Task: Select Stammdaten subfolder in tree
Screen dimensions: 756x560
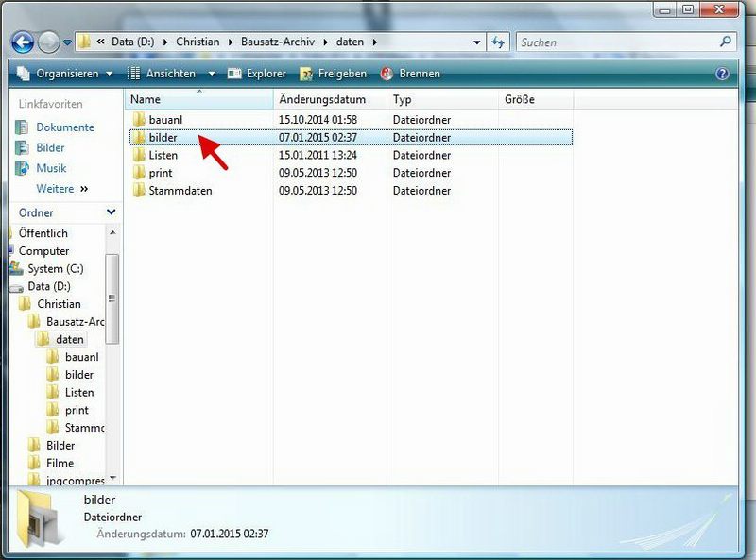Action: tap(84, 428)
